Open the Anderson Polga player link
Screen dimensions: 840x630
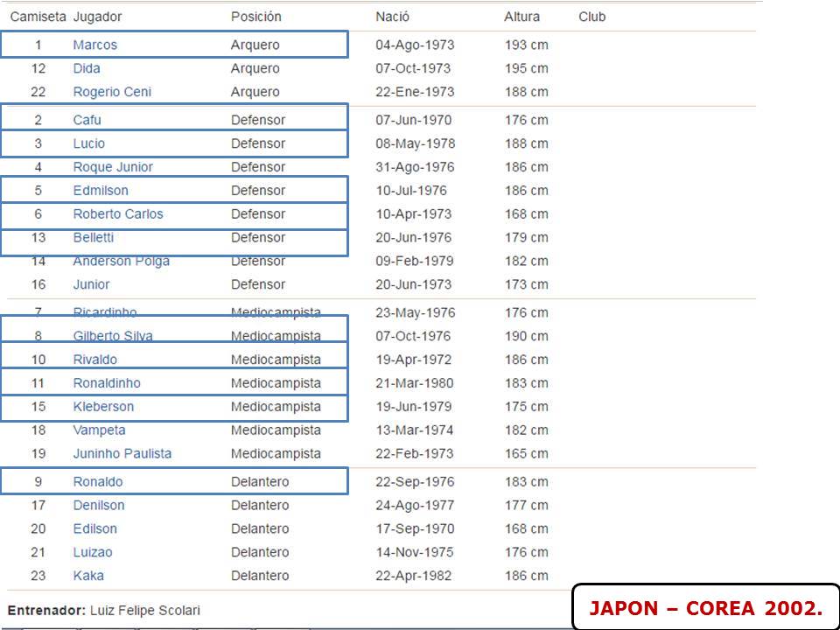(x=121, y=261)
